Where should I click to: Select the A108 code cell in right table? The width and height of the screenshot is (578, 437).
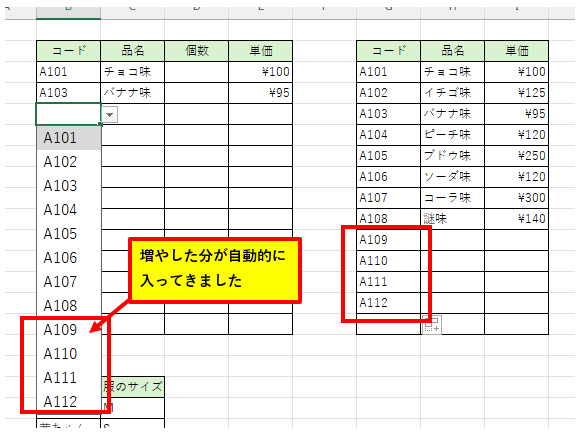(389, 219)
